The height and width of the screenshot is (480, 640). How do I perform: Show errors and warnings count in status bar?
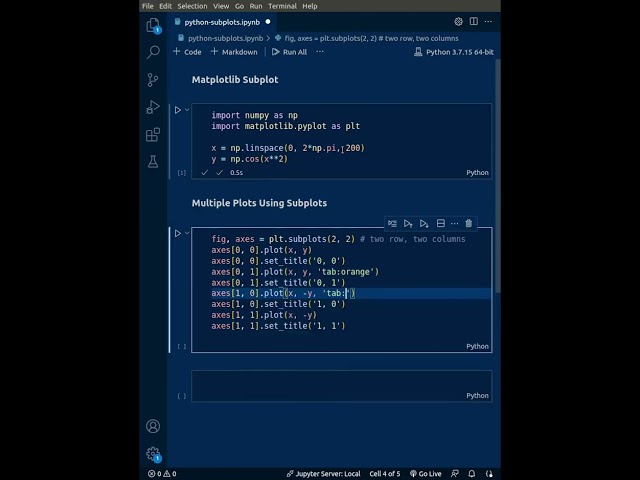[162, 473]
